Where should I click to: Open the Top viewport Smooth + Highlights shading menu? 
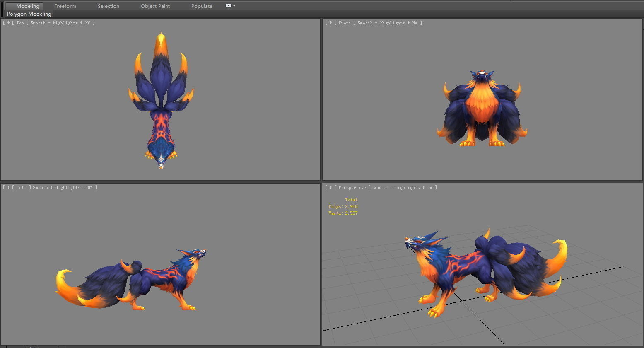click(x=60, y=23)
